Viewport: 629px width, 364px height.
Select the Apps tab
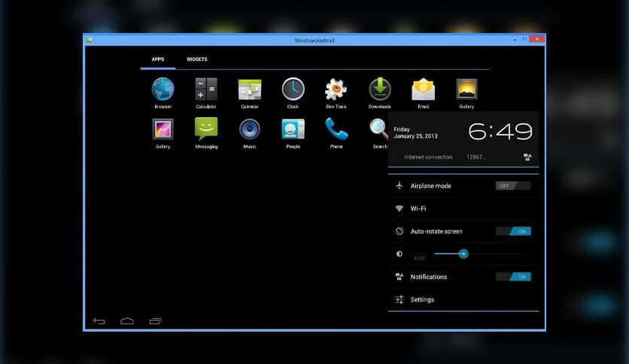(x=158, y=59)
